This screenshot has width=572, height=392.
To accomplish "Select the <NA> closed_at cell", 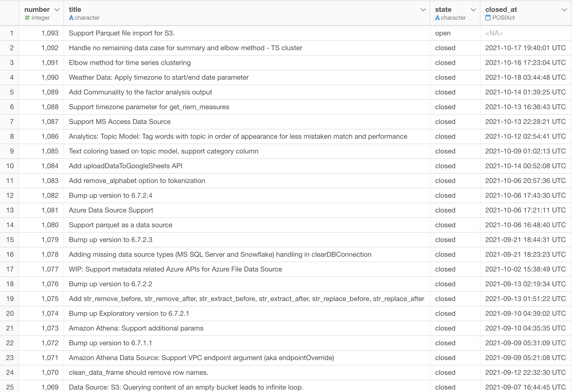I will coord(494,33).
